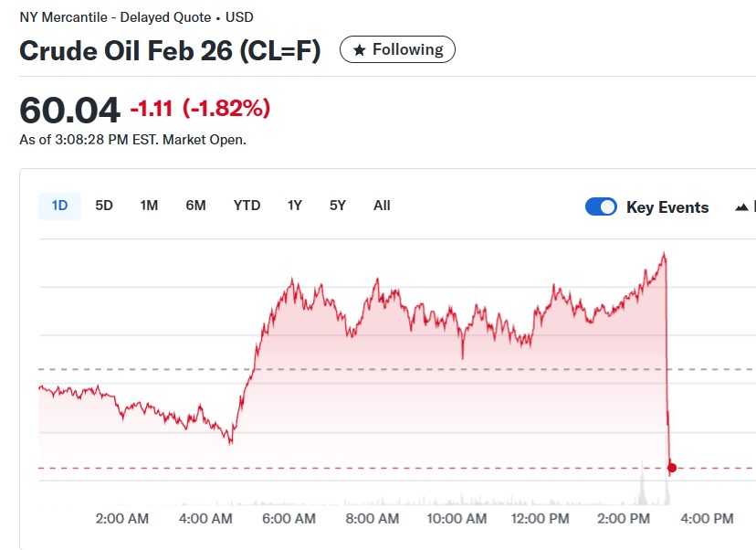Screen dimensions: 756x550
Task: Click the tall volume spike near 3 PM
Action: [x=642, y=482]
